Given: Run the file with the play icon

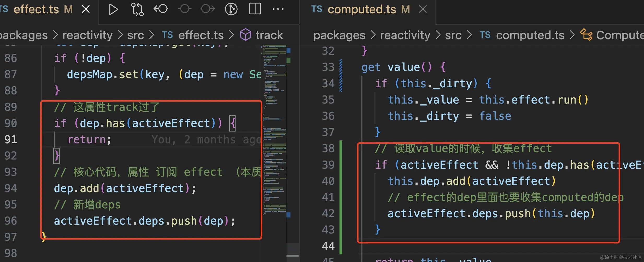Looking at the screenshot, I should point(113,9).
